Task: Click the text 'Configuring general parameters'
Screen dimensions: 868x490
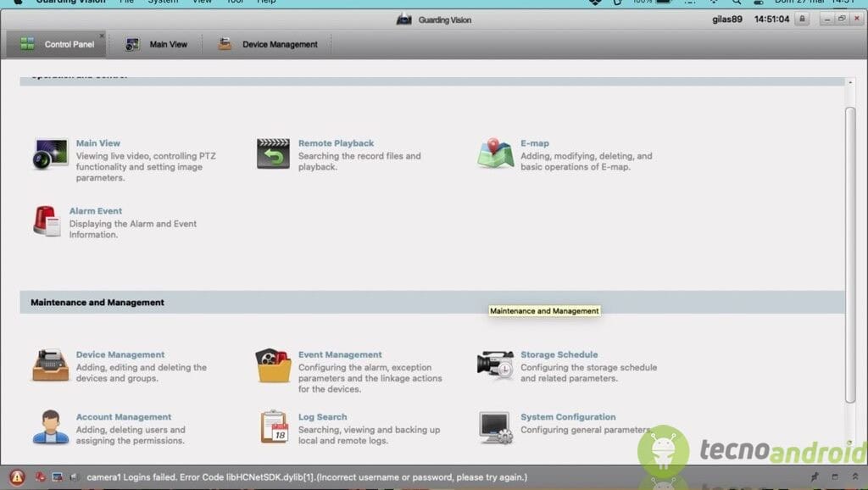Action: point(586,430)
